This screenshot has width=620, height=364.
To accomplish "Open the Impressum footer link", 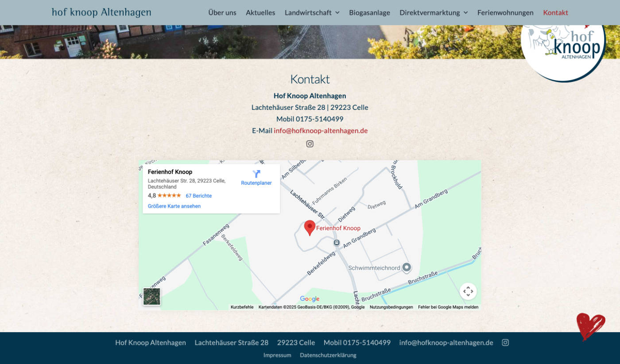I will click(x=277, y=355).
